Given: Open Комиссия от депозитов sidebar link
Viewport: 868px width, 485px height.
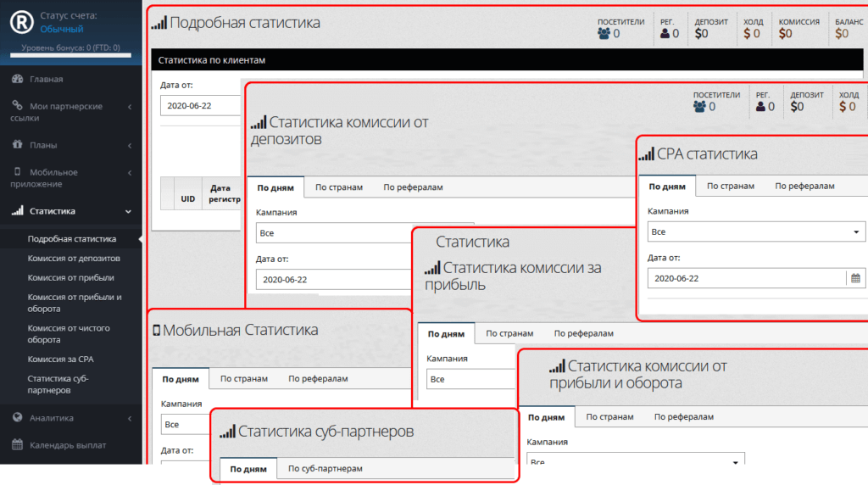Looking at the screenshot, I should (x=74, y=258).
